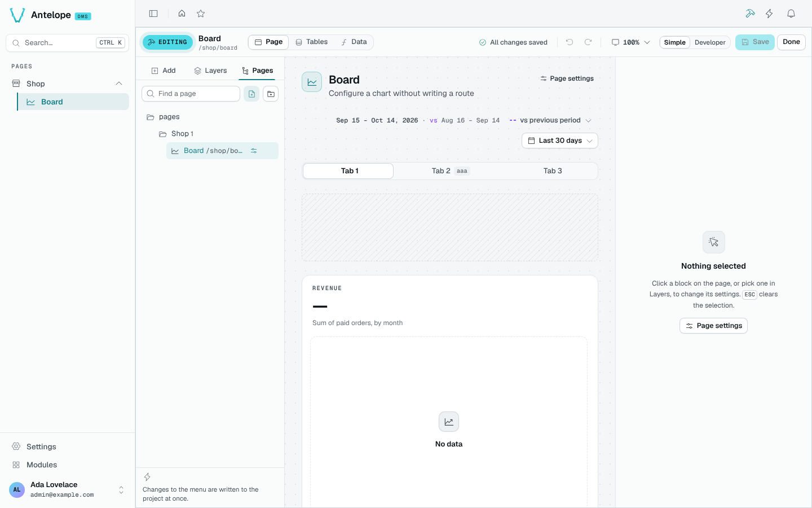
Task: Click the Ada Lovelace AL avatar
Action: pos(17,489)
